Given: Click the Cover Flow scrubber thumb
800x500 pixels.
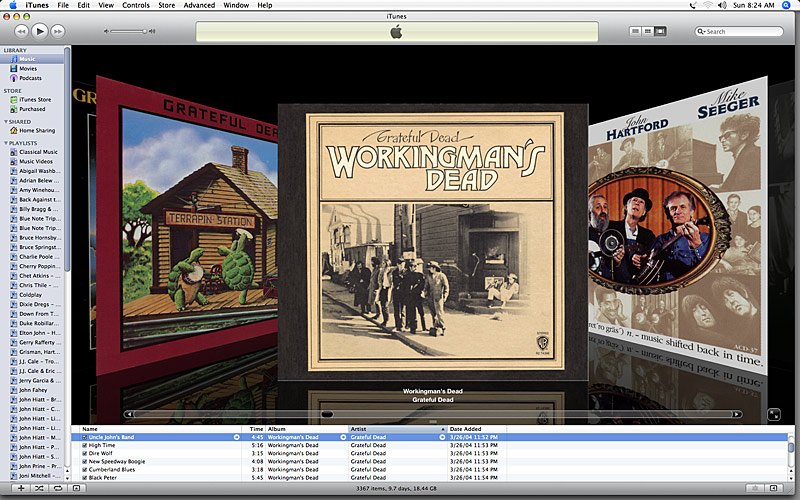Looking at the screenshot, I should (327, 414).
